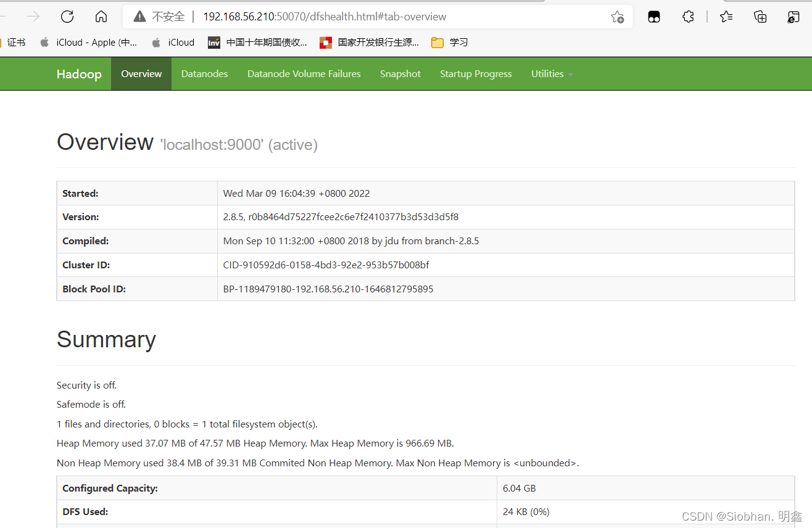
Task: Click the "Non Heap Memory used 38.4 MB" line
Action: click(318, 463)
